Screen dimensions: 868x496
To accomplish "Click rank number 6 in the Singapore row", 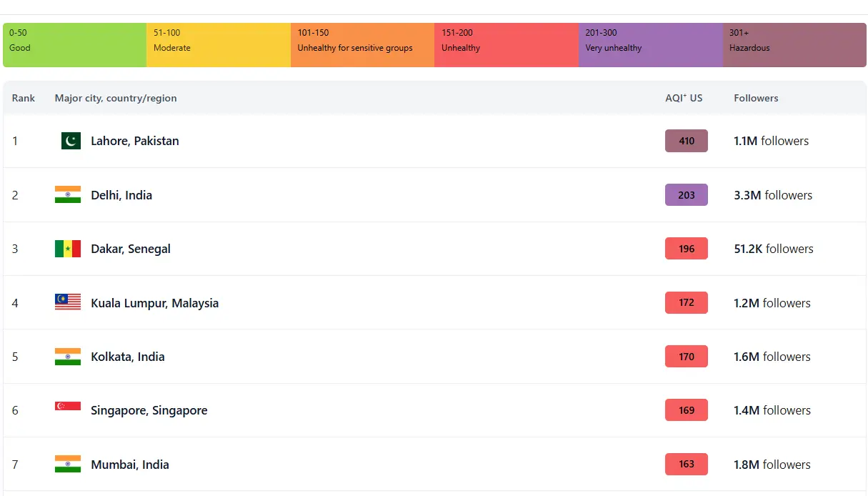I will 15,410.
